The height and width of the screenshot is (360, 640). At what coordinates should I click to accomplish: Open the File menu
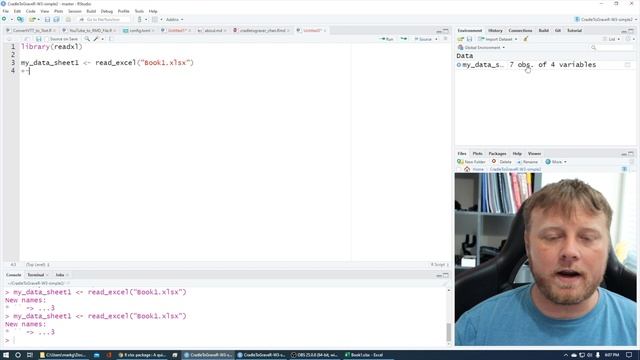click(x=5, y=11)
